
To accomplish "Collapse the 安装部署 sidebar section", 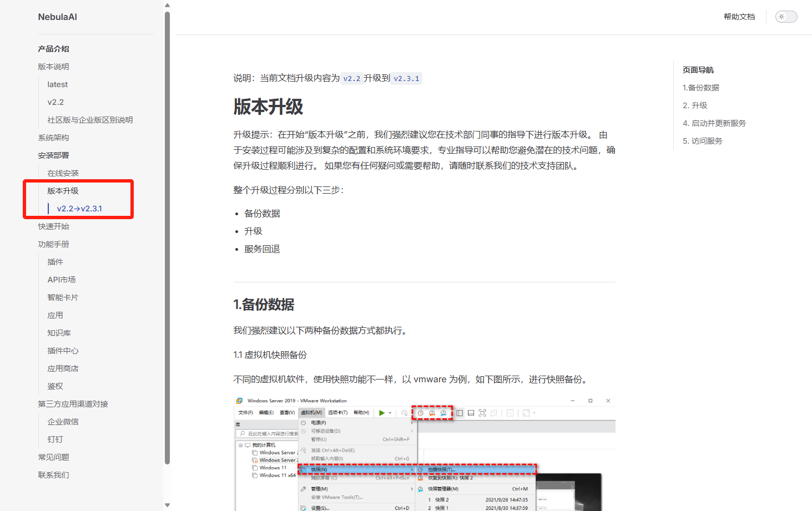I will point(53,155).
